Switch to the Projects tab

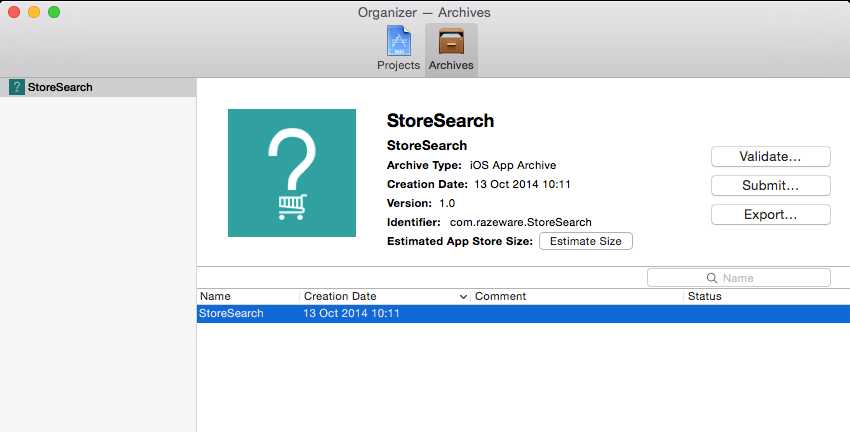coord(398,49)
